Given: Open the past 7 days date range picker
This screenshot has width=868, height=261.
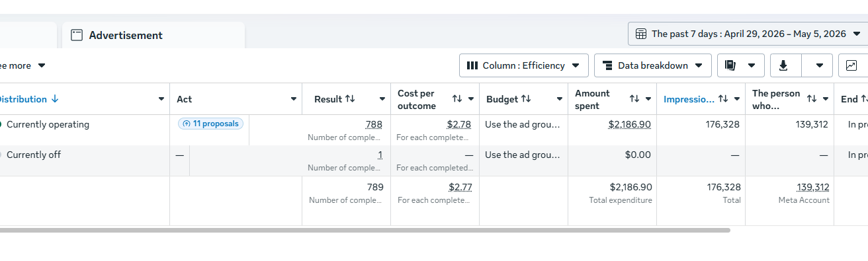Looking at the screenshot, I should click(748, 34).
